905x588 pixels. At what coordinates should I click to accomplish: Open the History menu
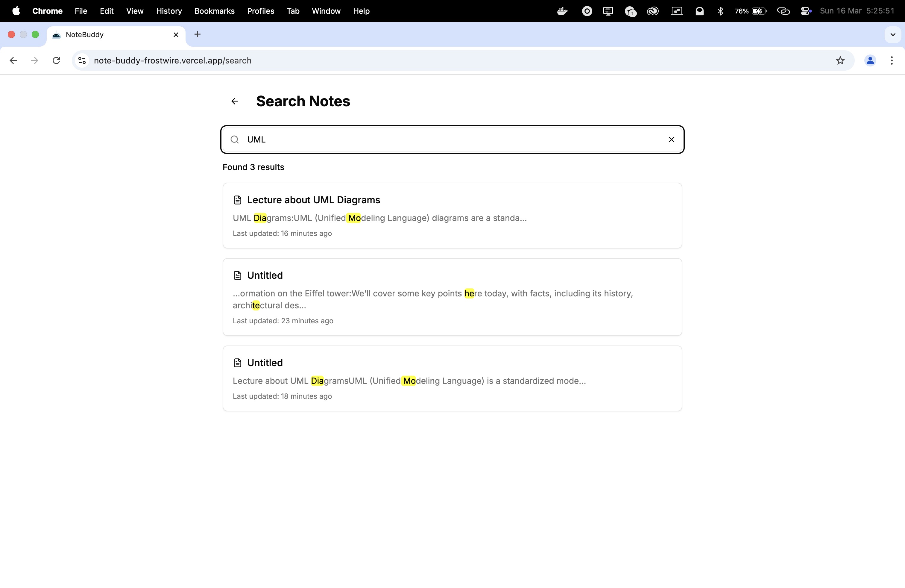(169, 11)
